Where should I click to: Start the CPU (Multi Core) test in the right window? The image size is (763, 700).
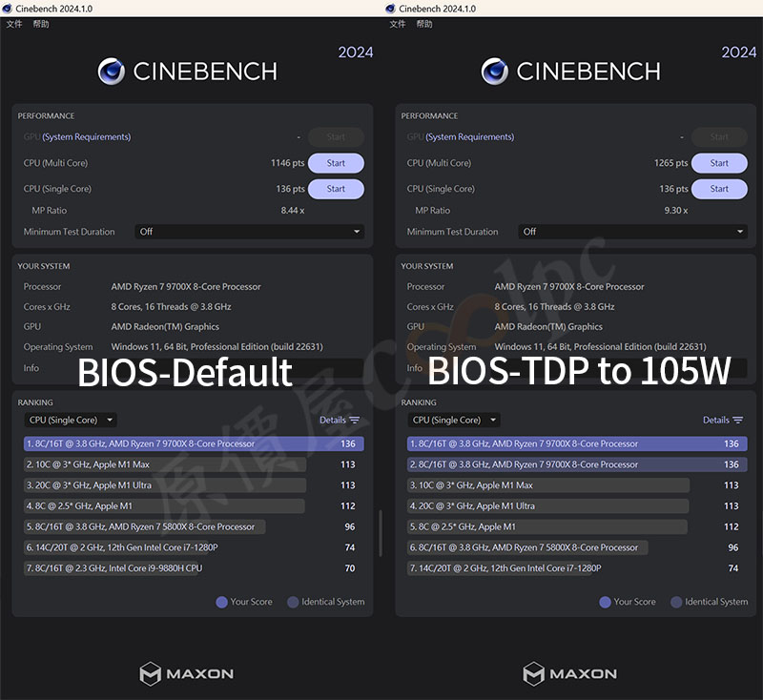tap(719, 163)
